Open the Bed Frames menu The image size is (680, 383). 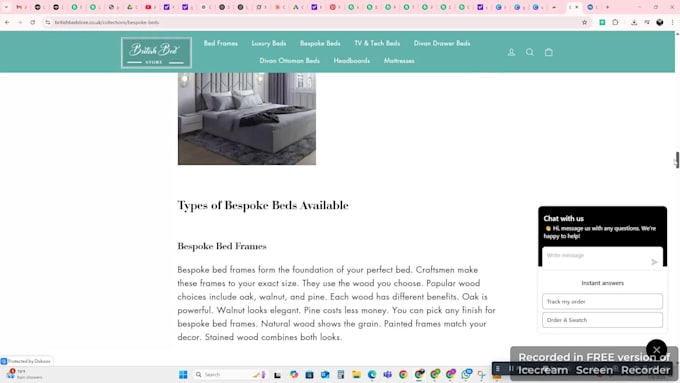coord(221,43)
